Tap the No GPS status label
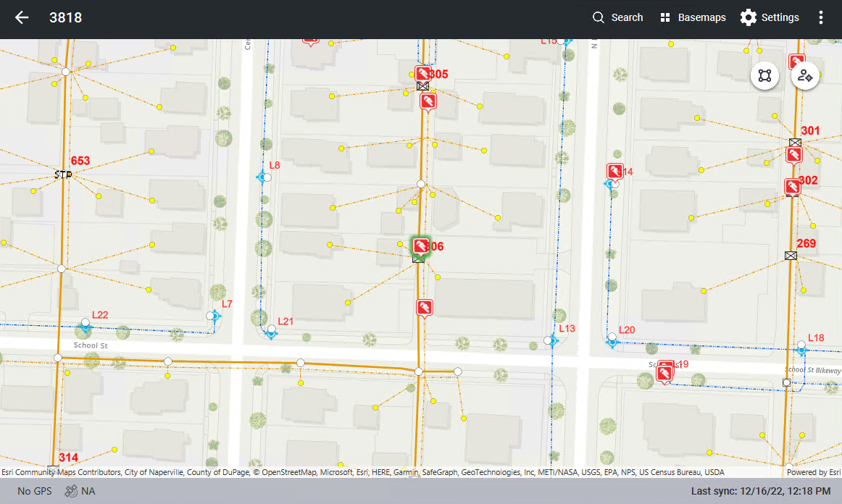 [x=35, y=491]
